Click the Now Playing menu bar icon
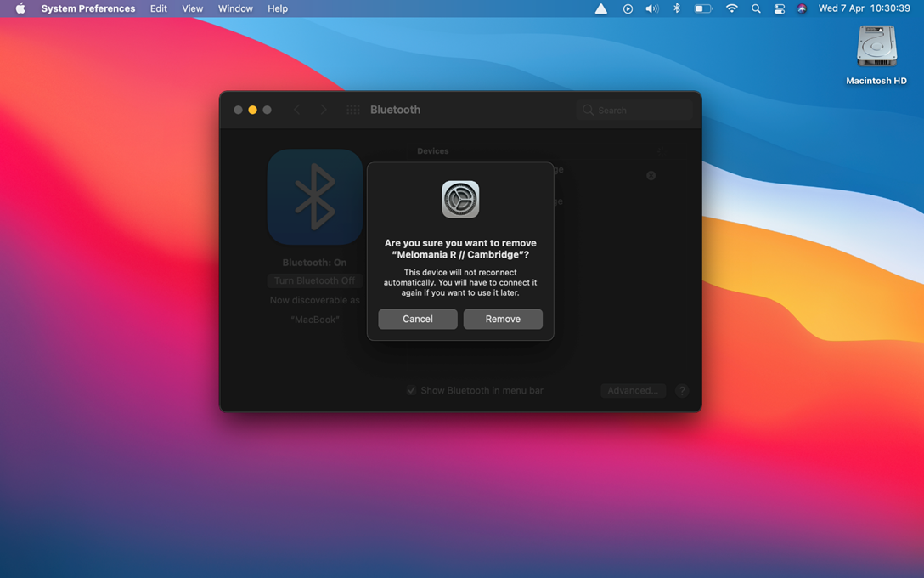 tap(628, 8)
